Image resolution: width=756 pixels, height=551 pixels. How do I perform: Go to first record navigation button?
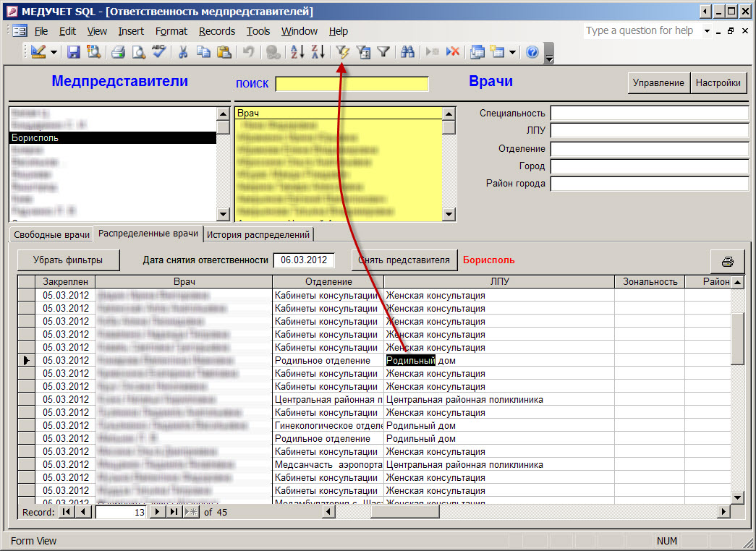click(66, 512)
